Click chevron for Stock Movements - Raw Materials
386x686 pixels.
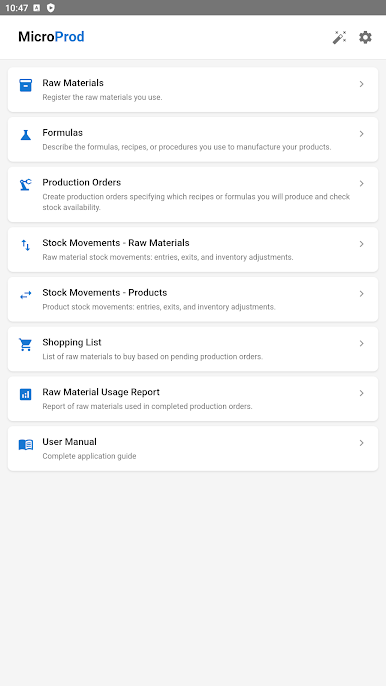click(x=361, y=244)
